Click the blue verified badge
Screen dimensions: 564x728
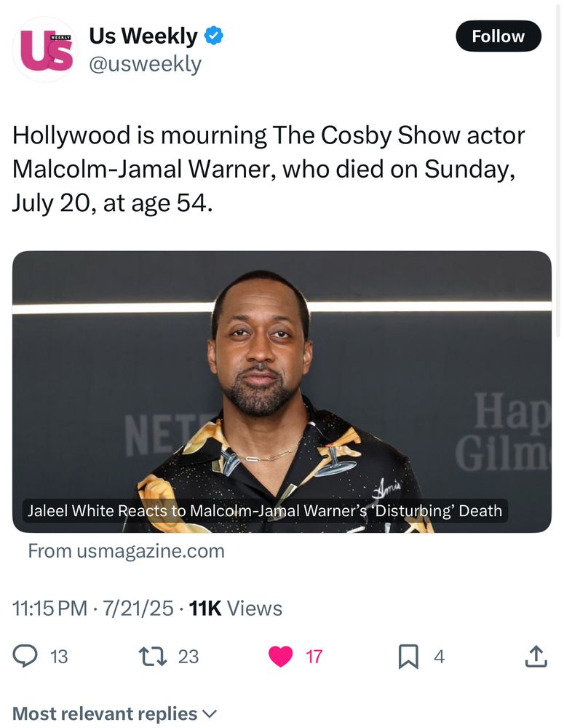pyautogui.click(x=213, y=36)
